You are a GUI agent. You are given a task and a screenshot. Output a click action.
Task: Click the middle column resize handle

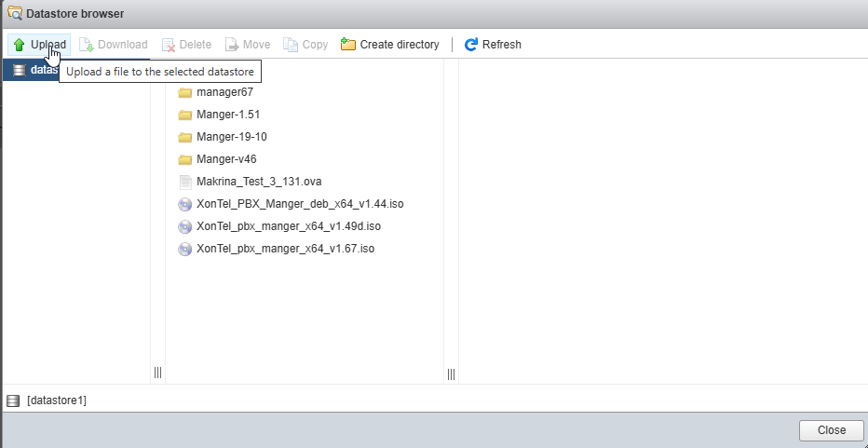tap(451, 373)
